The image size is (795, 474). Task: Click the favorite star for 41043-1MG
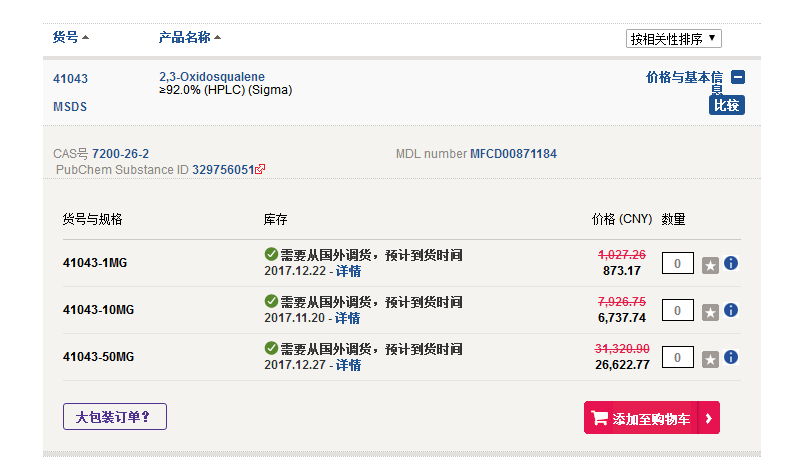click(x=710, y=265)
